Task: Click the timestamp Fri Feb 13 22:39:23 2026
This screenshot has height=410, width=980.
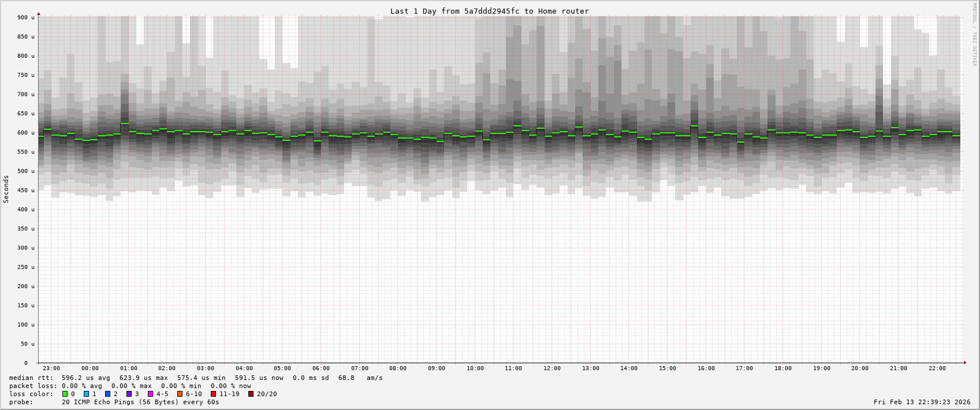Action: coord(922,402)
